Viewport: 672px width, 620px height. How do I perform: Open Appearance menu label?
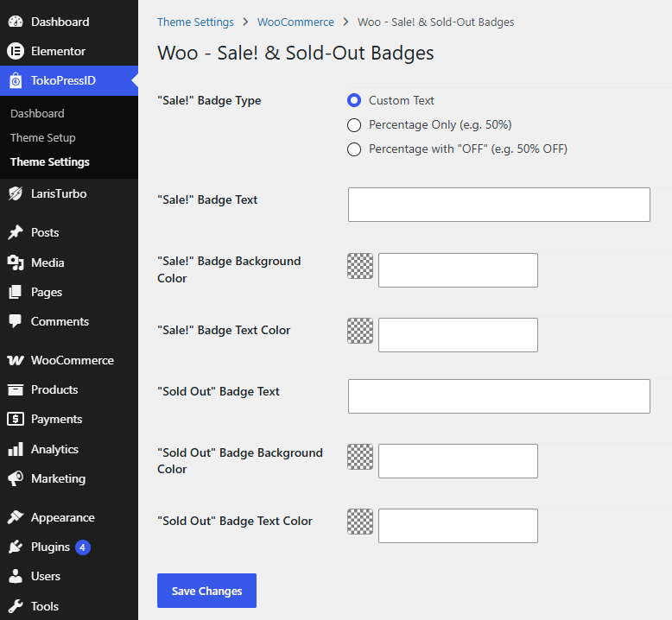pyautogui.click(x=62, y=517)
